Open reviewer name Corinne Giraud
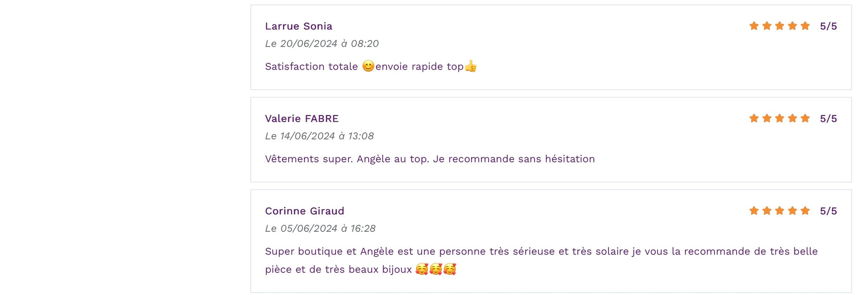 [304, 211]
